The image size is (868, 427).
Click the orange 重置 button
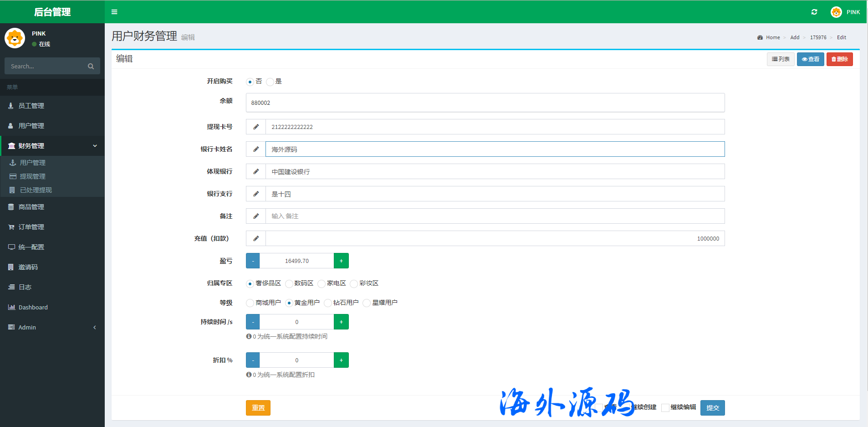[258, 408]
